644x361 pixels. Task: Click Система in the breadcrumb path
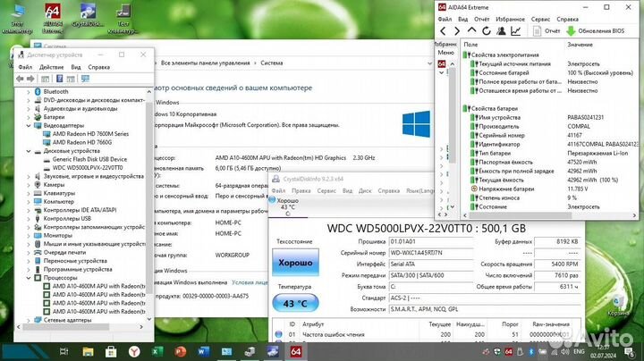272,63
